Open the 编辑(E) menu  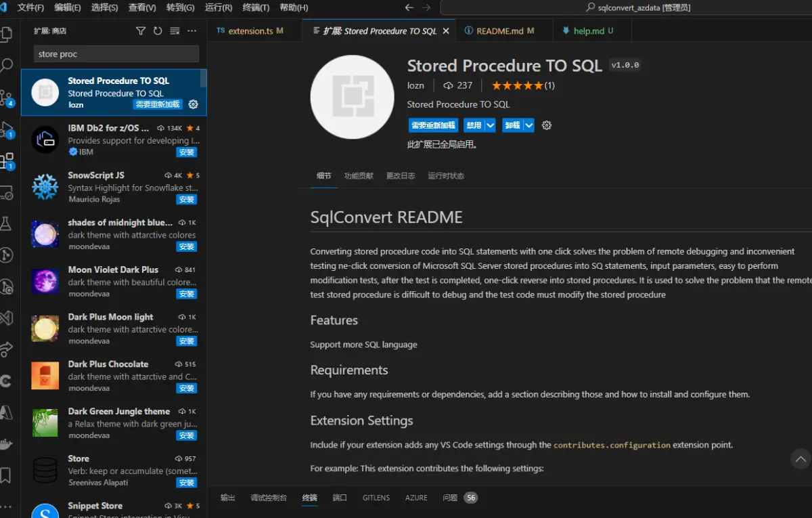68,7
